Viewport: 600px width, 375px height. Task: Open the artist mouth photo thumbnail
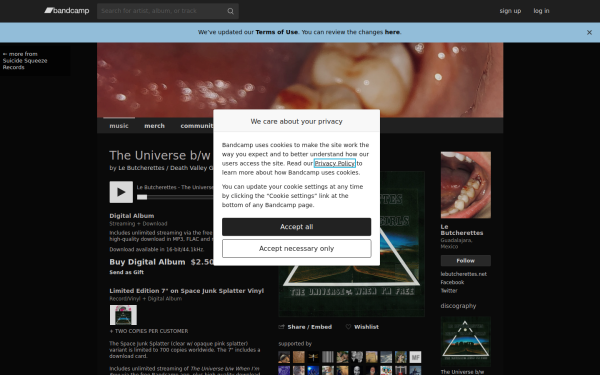click(466, 185)
